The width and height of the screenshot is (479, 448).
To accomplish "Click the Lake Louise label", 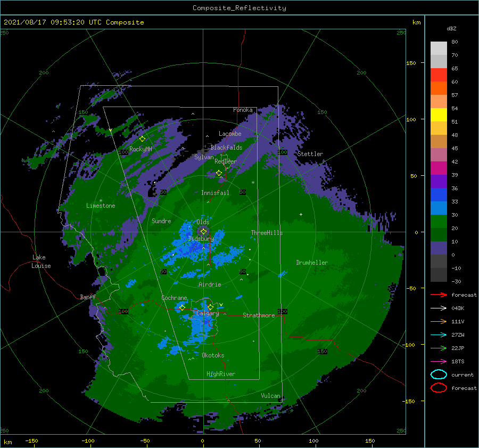I will click(41, 262).
